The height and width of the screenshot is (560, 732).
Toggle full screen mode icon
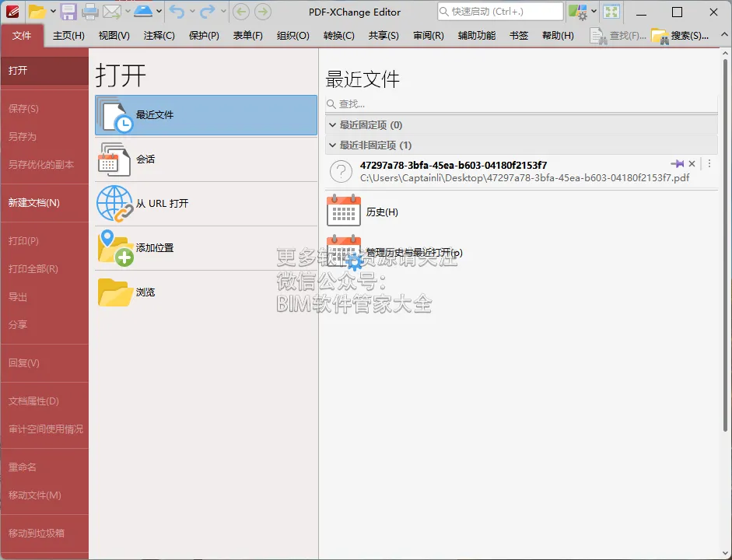(611, 12)
